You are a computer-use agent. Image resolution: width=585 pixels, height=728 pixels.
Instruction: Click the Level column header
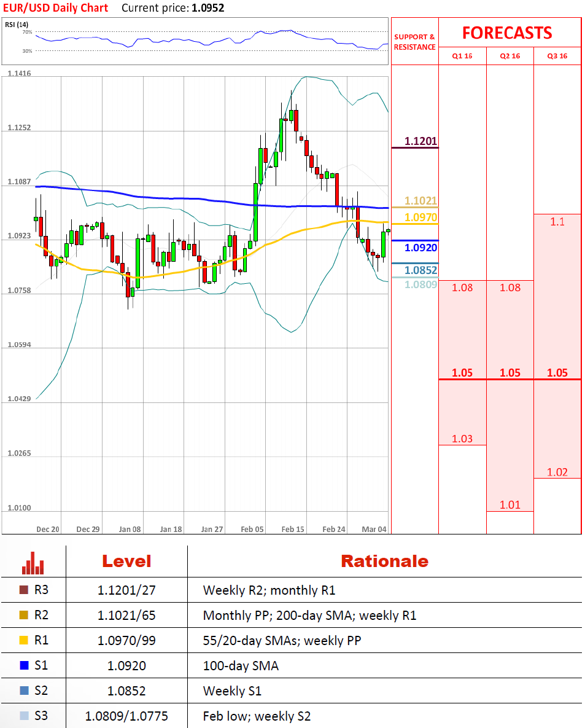pos(126,562)
